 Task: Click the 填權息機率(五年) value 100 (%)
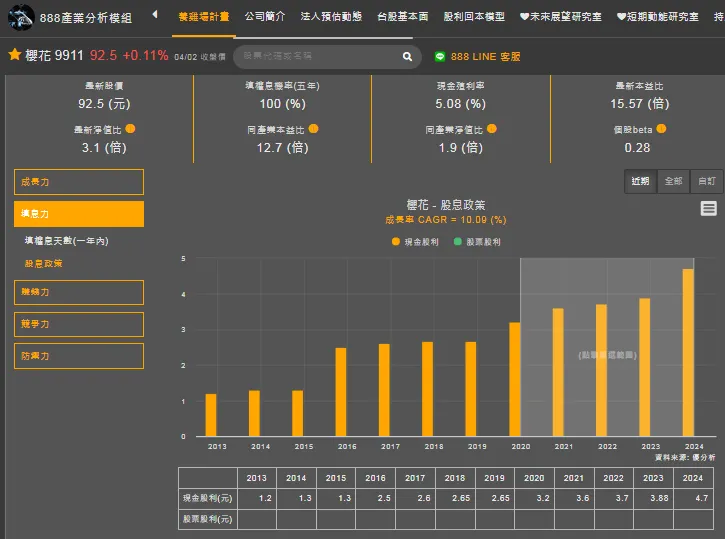pyautogui.click(x=283, y=104)
